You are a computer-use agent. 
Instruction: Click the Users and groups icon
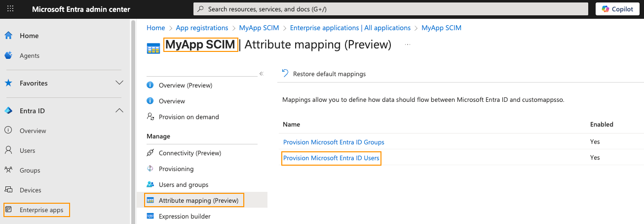tap(151, 184)
